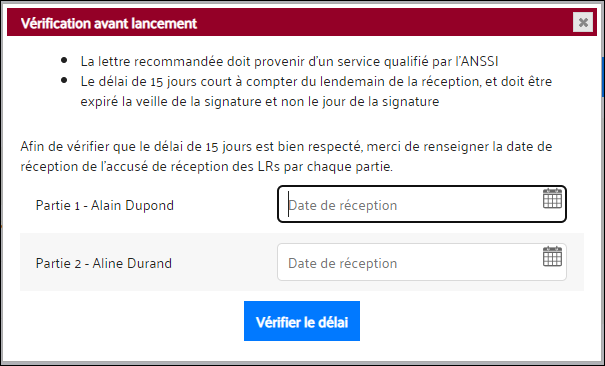Select the Partie 1 - Alain Dupond label

point(105,205)
